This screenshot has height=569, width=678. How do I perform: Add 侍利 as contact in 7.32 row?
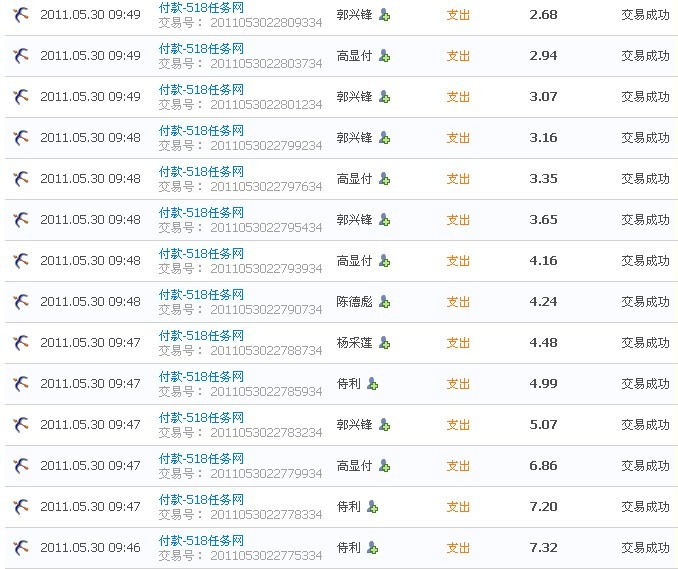tap(372, 548)
